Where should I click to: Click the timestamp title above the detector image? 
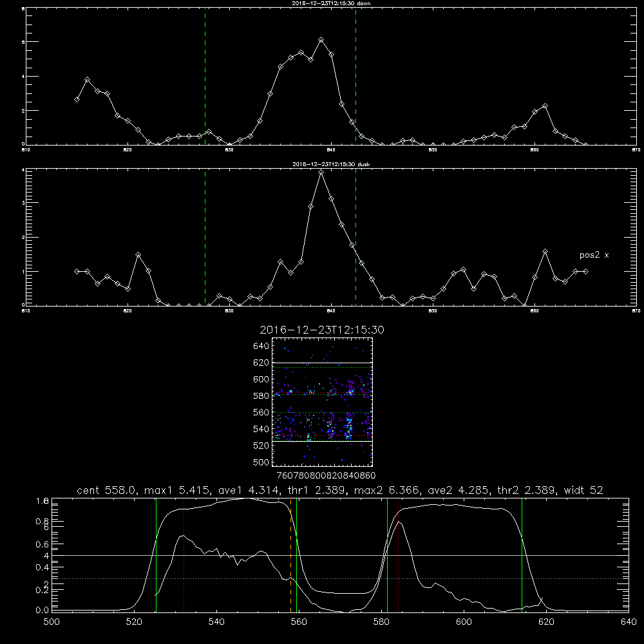[x=322, y=330]
